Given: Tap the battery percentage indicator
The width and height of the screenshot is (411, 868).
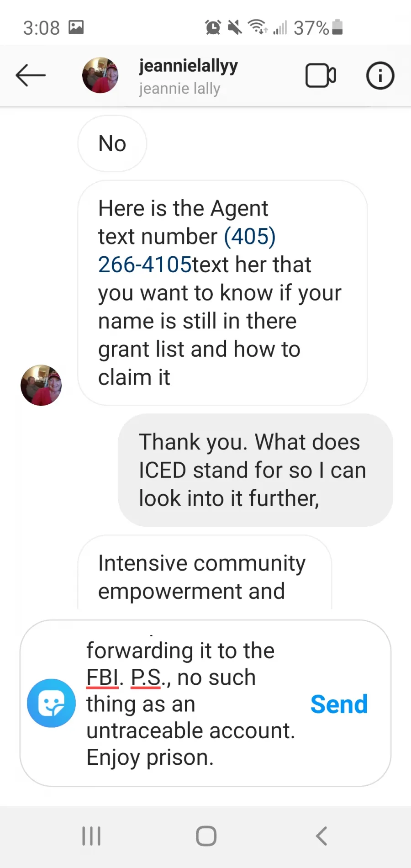Looking at the screenshot, I should (311, 28).
